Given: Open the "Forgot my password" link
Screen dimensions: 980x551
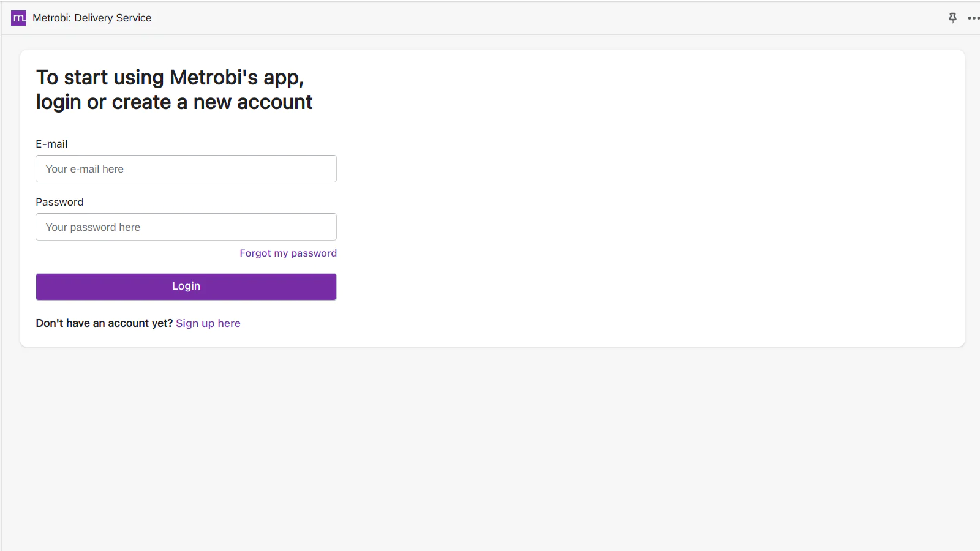Looking at the screenshot, I should tap(288, 253).
